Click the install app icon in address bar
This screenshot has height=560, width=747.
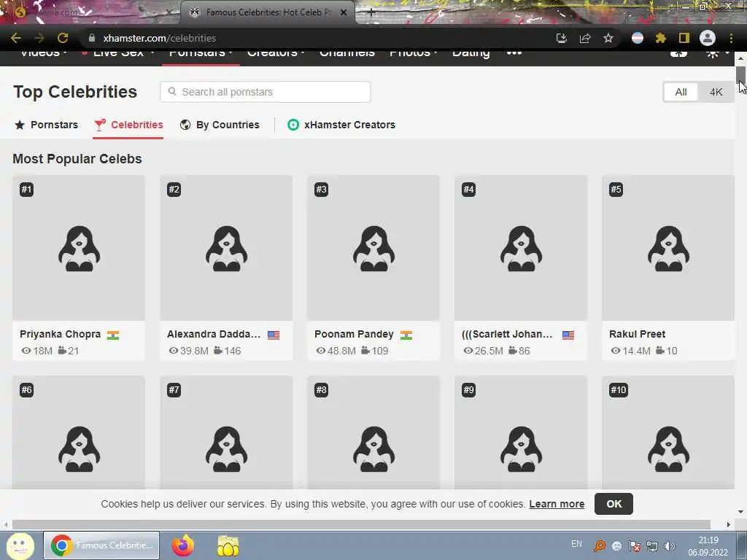[x=561, y=38]
